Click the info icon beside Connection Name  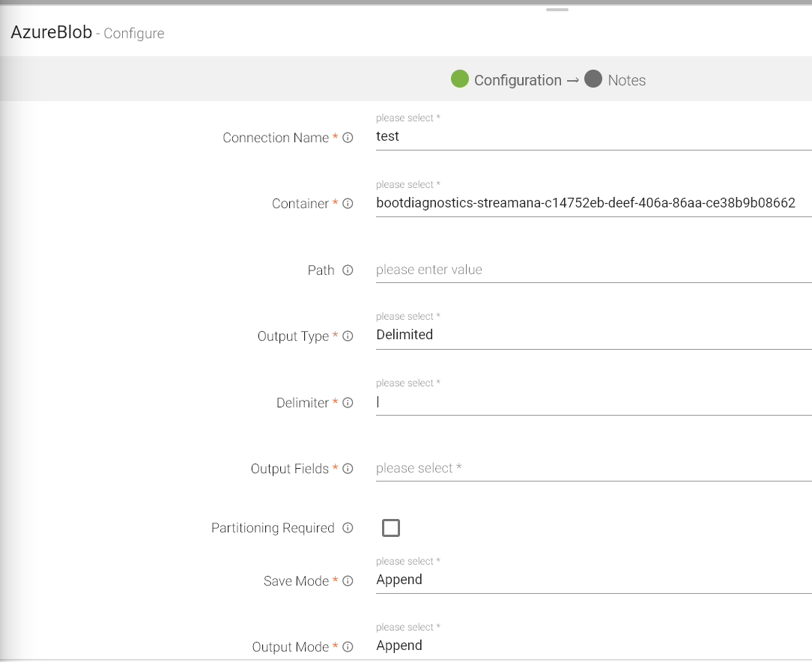tap(348, 138)
